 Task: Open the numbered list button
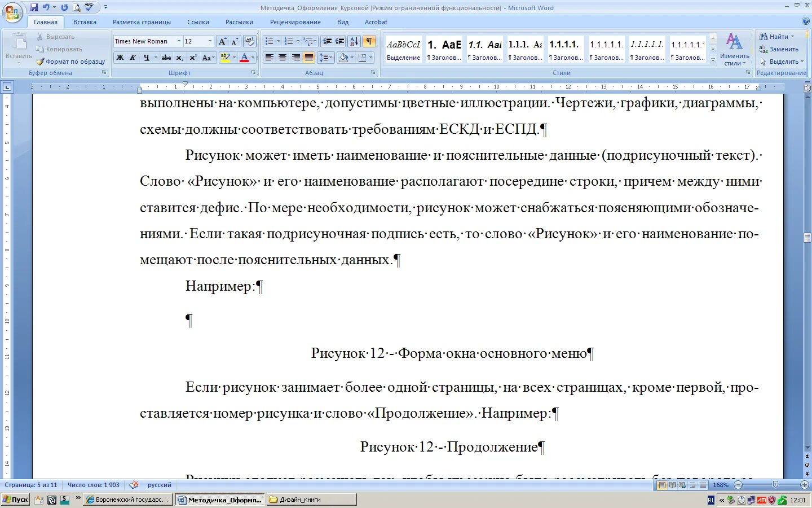tap(289, 41)
